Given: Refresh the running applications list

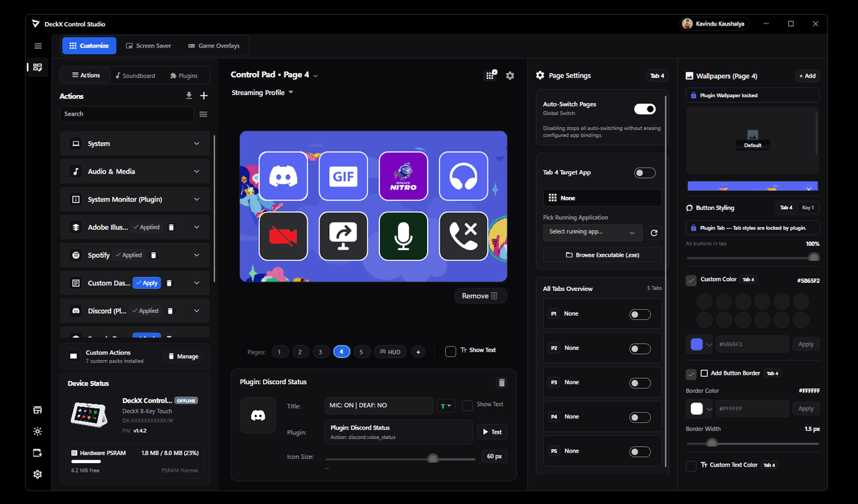Looking at the screenshot, I should tap(654, 233).
